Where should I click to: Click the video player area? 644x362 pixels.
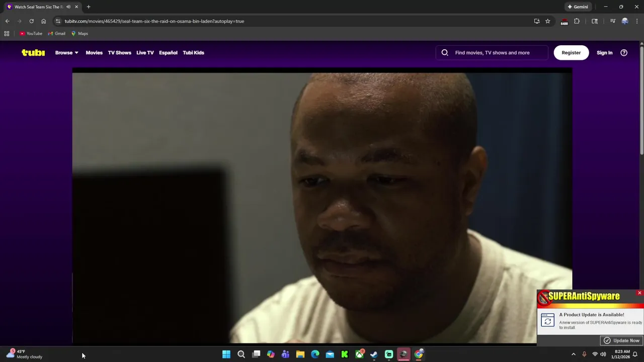(x=322, y=206)
